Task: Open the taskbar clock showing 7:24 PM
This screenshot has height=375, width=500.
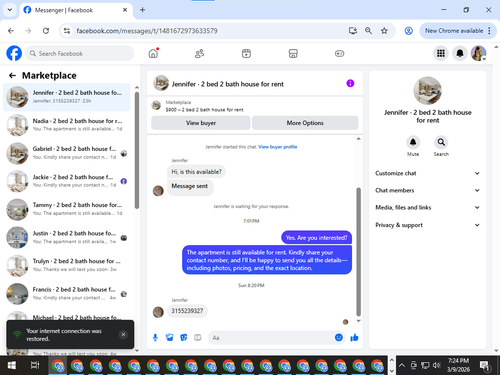Action: (x=458, y=365)
